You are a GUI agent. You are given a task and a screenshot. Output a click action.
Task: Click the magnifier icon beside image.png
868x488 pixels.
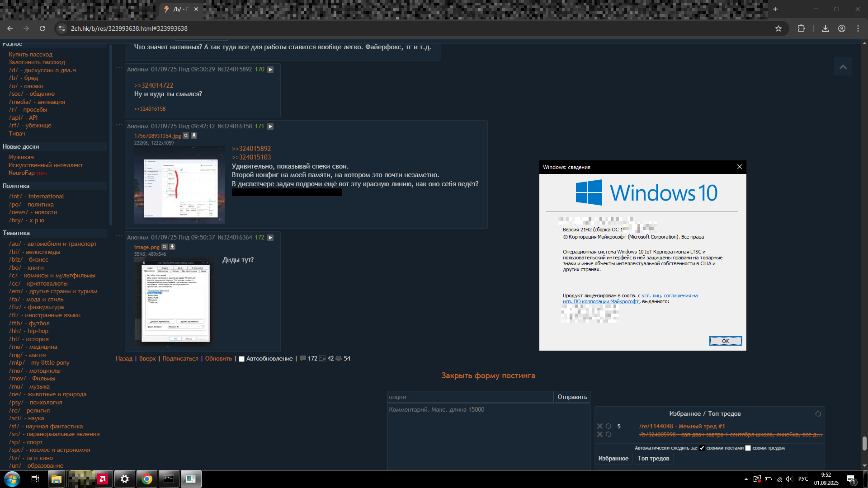165,247
